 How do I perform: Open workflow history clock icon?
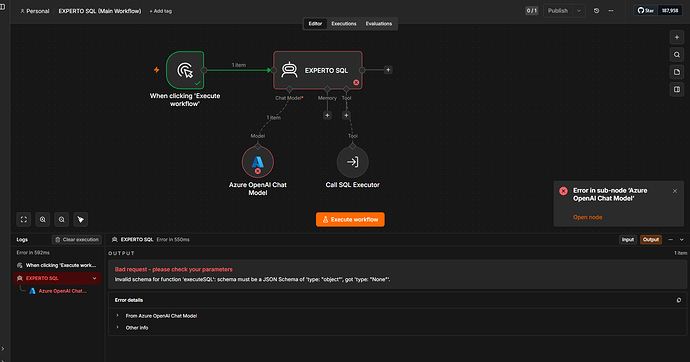click(x=596, y=11)
